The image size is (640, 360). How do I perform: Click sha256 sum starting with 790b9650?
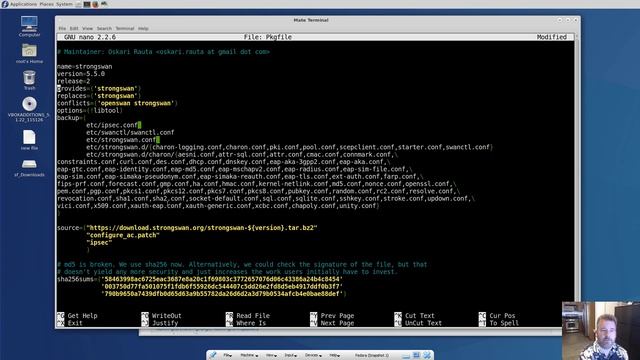point(222,294)
